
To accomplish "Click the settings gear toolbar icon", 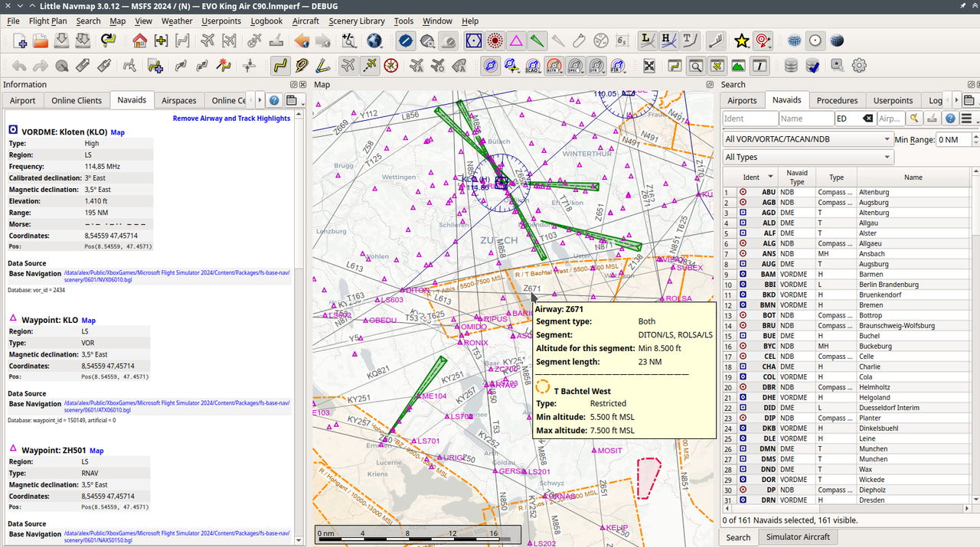I will point(859,66).
